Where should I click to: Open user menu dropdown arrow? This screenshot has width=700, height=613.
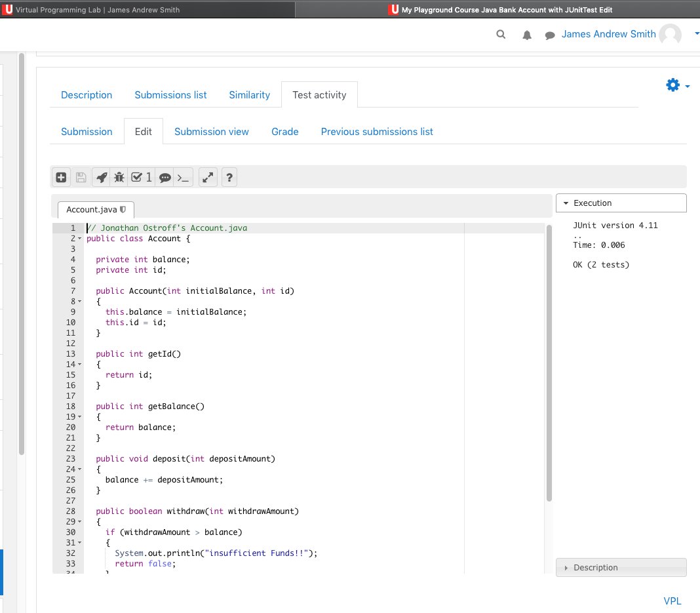tap(697, 33)
